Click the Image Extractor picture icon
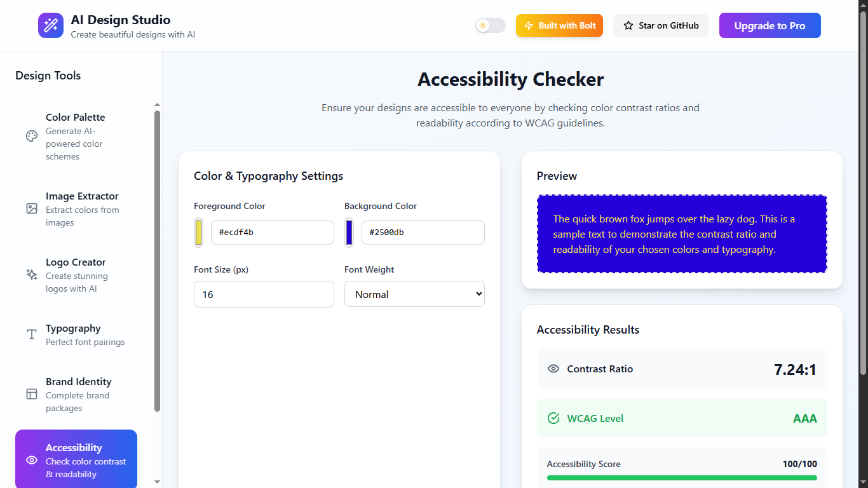Viewport: 868px width, 488px height. click(32, 208)
